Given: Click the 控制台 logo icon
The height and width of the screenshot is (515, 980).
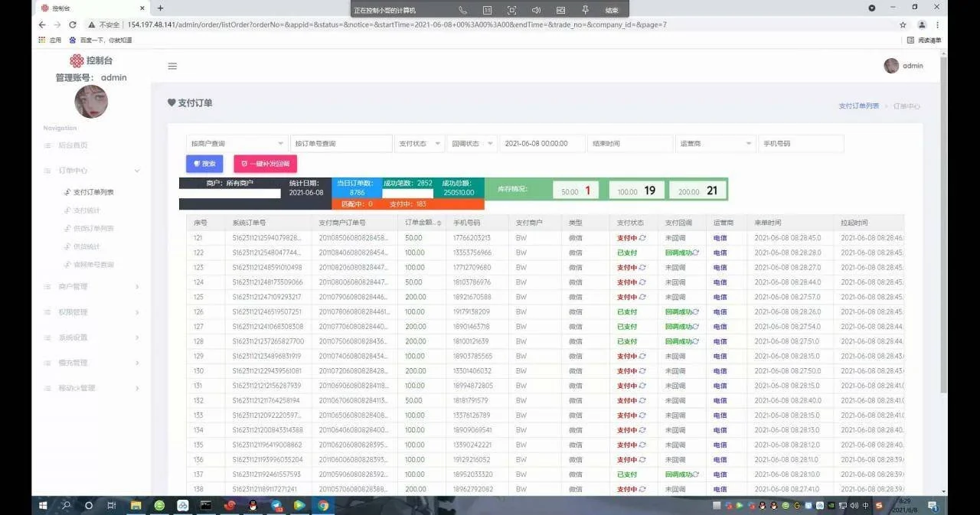Looking at the screenshot, I should (x=77, y=60).
